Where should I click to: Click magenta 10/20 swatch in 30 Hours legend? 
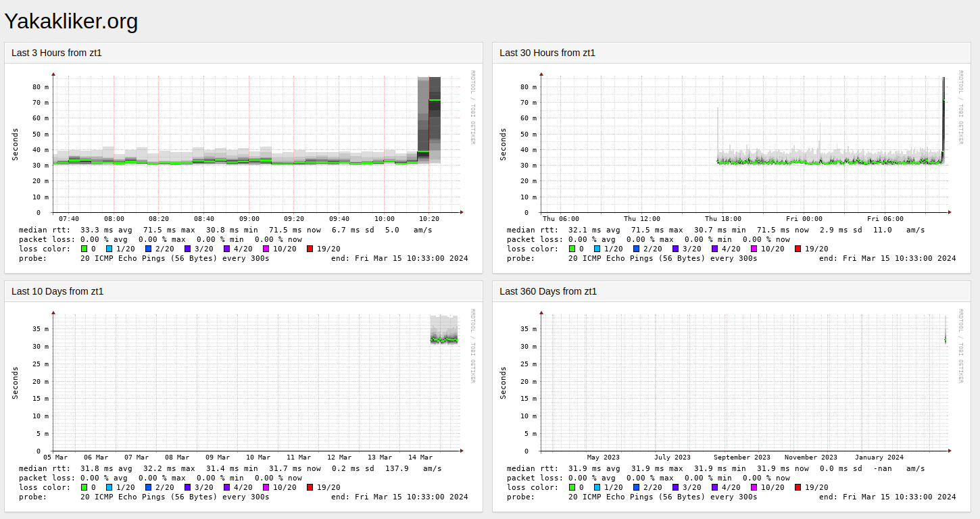coord(754,249)
